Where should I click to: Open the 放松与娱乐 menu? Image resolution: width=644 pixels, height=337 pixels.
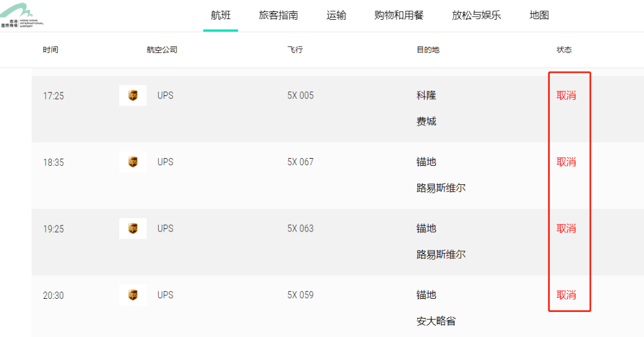pyautogui.click(x=476, y=16)
